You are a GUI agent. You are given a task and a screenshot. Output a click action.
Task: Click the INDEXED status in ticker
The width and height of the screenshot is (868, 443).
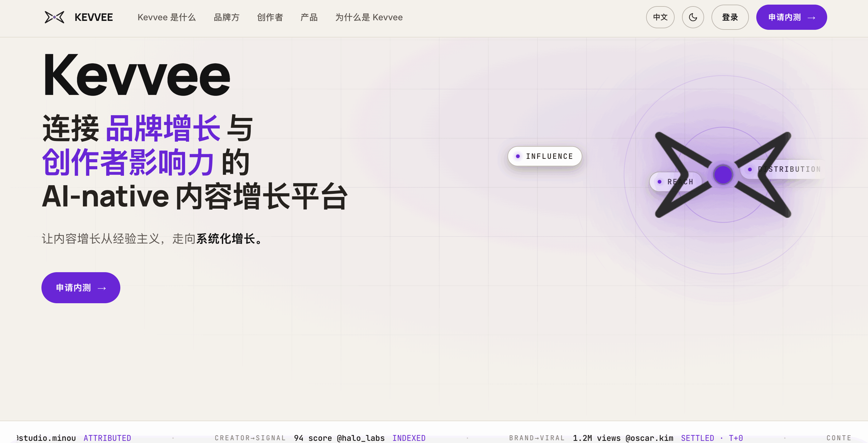[x=409, y=438]
